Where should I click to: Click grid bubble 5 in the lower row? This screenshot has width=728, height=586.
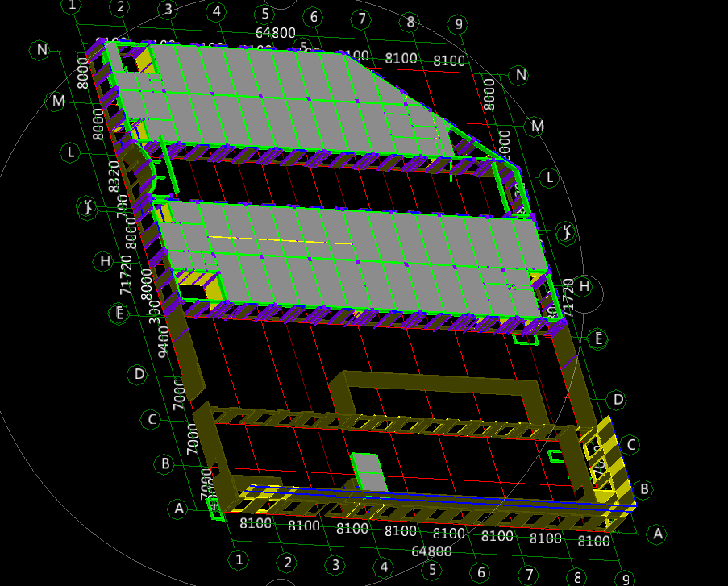tap(432, 570)
